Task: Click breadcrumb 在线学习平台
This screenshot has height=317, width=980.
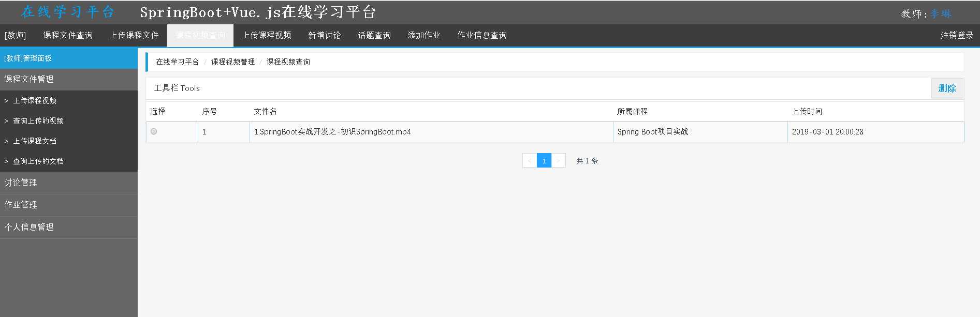Action: [178, 62]
